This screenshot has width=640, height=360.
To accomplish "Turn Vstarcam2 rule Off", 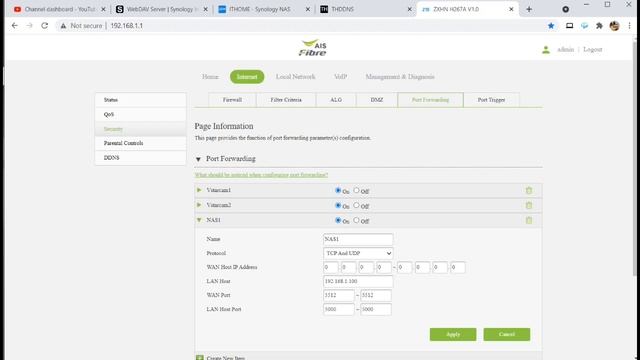I will 356,205.
